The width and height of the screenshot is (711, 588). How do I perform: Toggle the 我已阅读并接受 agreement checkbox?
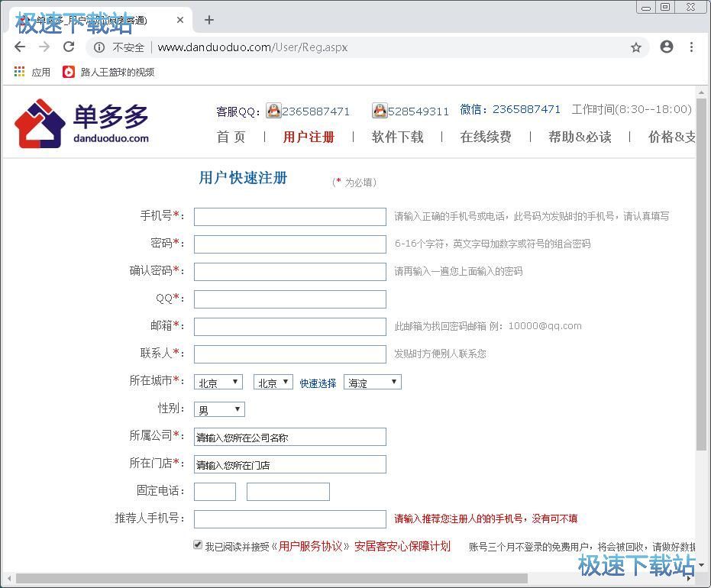tap(198, 544)
